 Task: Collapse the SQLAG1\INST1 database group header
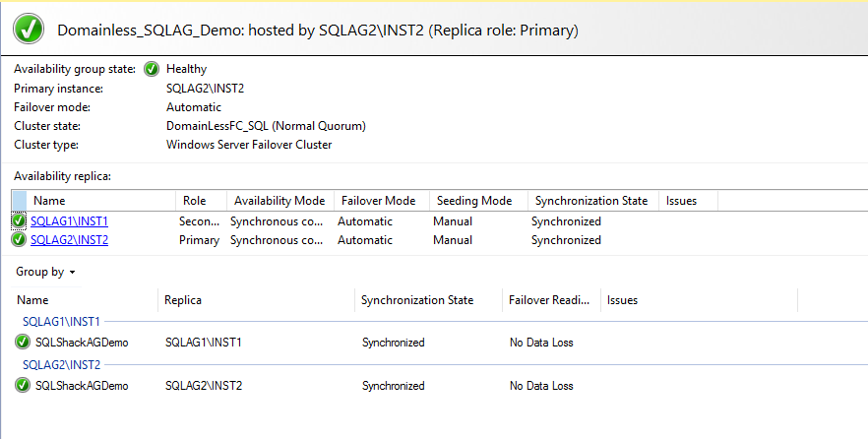64,322
